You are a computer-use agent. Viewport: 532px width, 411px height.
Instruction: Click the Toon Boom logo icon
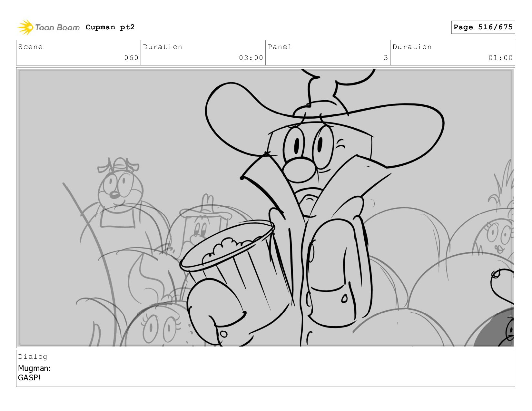25,27
